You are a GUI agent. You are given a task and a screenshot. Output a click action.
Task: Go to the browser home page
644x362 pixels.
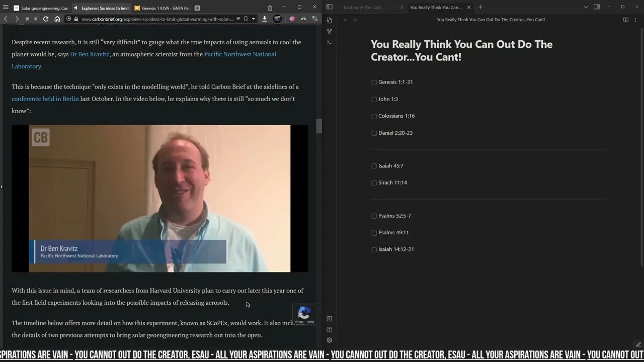point(57,19)
